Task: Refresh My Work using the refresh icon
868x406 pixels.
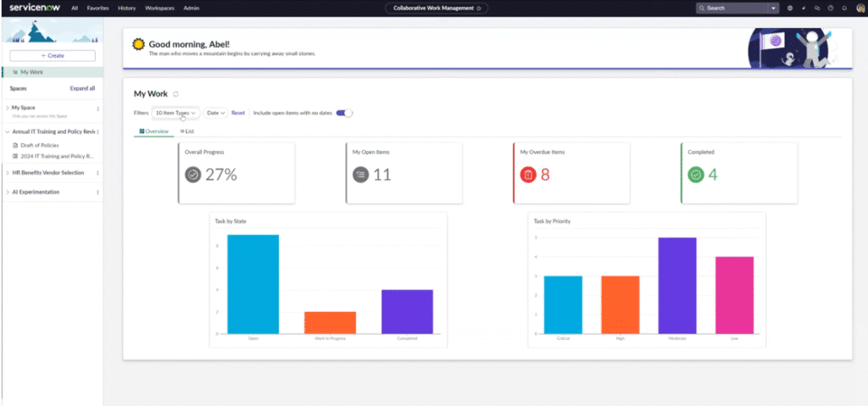Action: tap(175, 94)
